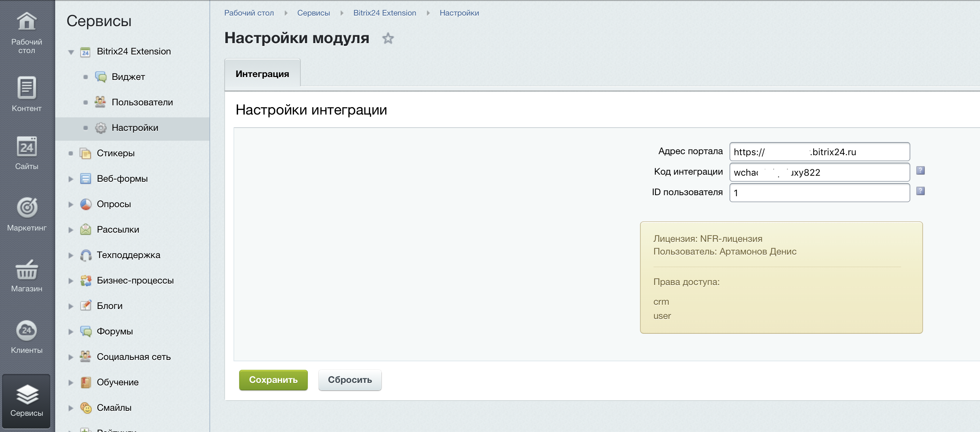Expand the Веб-формы tree node

click(71, 179)
